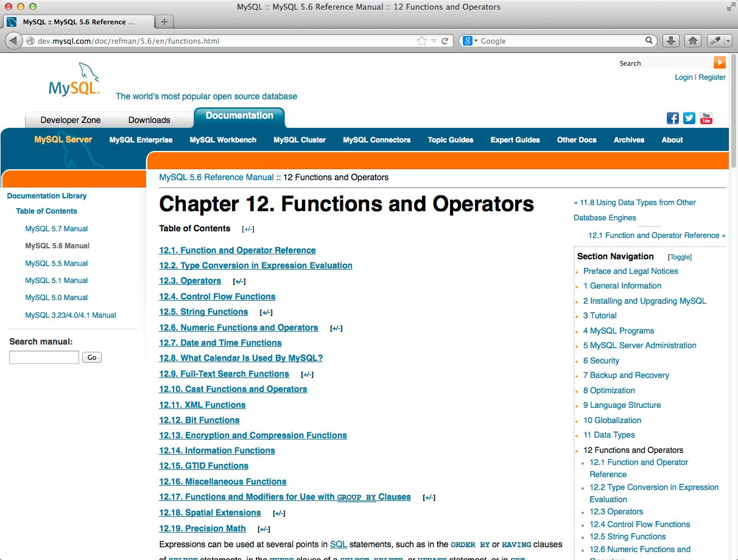Open MySQL Twitter page icon
Screen dimensions: 738x560
(689, 118)
